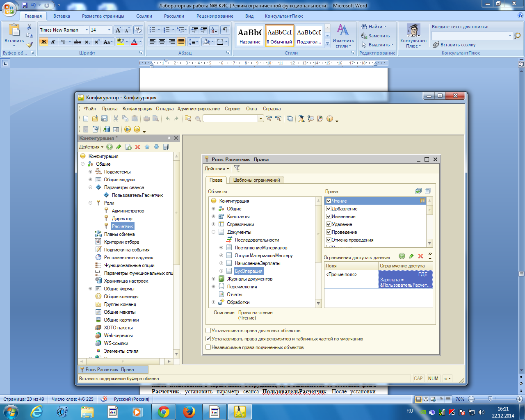Click the uncheck all rights icon
The height and width of the screenshot is (420, 525).
pos(428,191)
